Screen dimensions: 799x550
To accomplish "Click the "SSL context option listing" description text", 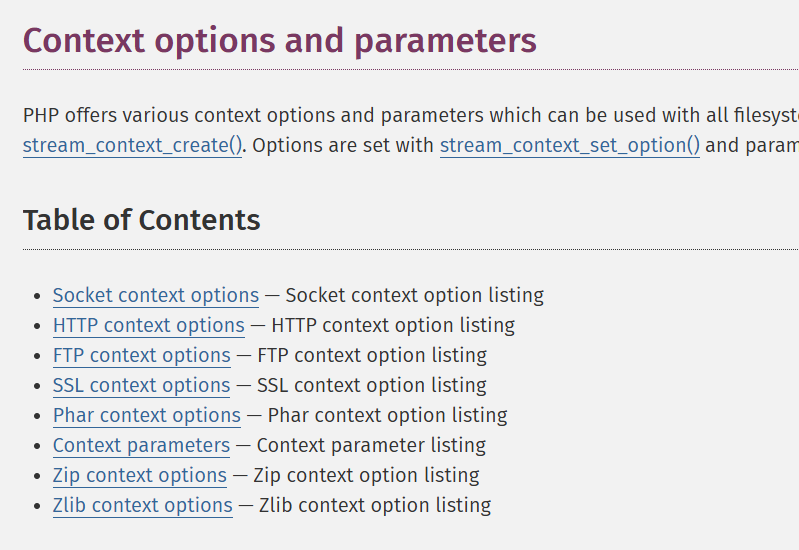I will tap(372, 385).
